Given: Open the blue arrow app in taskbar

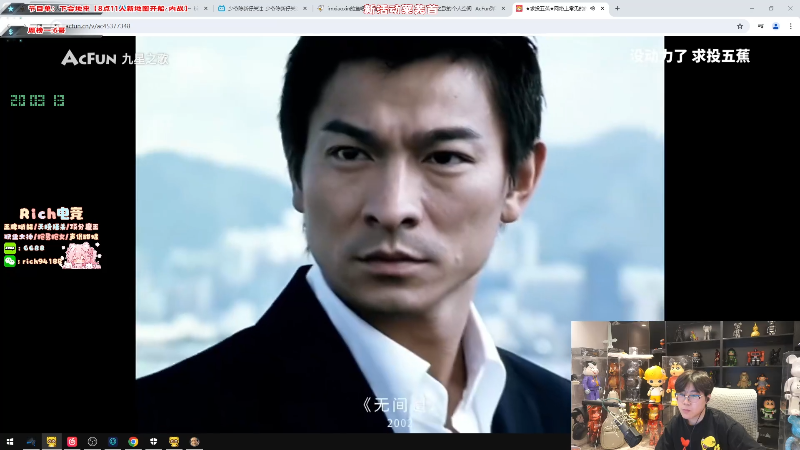Looking at the screenshot, I should pyautogui.click(x=31, y=442).
